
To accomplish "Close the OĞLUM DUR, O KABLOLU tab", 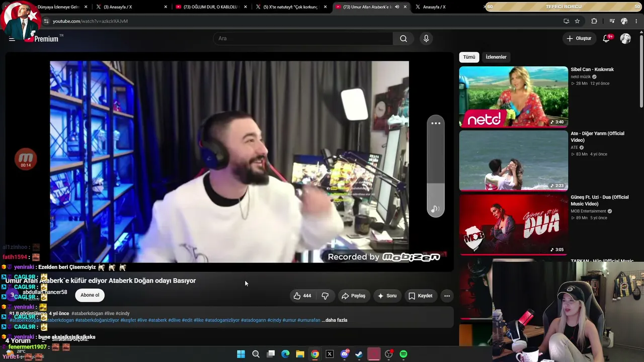I will click(x=245, y=7).
